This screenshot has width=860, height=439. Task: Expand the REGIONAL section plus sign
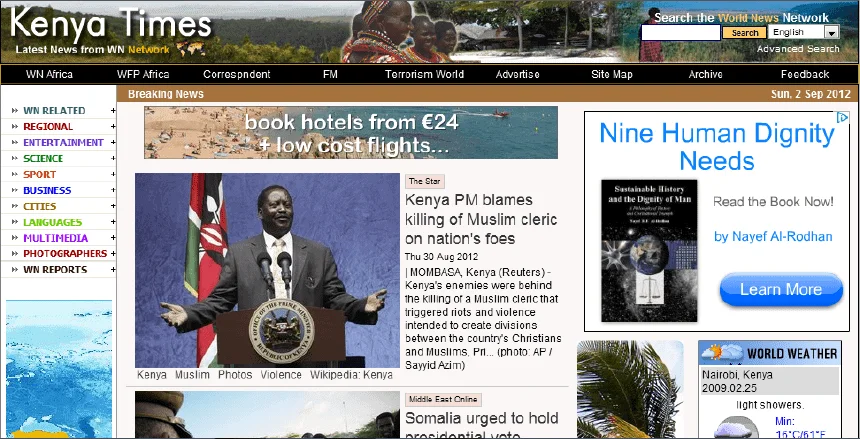(x=113, y=127)
